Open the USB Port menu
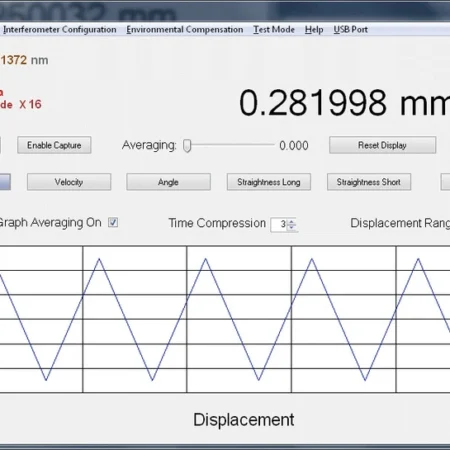 pos(351,30)
